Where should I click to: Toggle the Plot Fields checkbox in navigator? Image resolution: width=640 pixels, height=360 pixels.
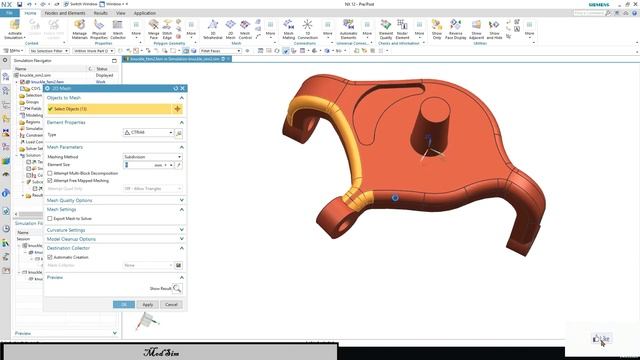(x=22, y=109)
